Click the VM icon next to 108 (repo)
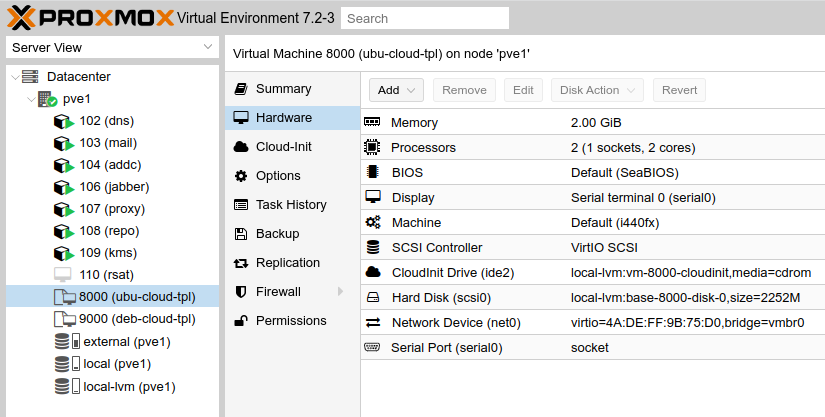The image size is (825, 417). click(x=64, y=231)
